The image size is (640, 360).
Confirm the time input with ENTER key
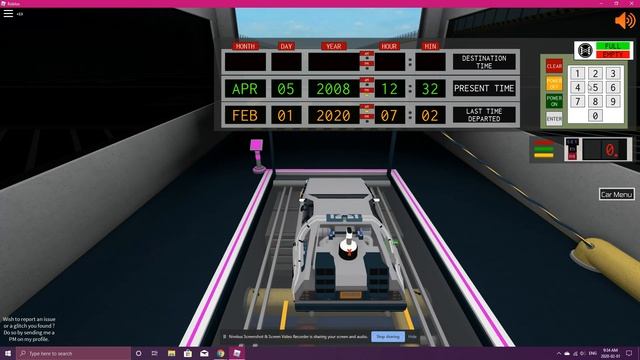[554, 119]
